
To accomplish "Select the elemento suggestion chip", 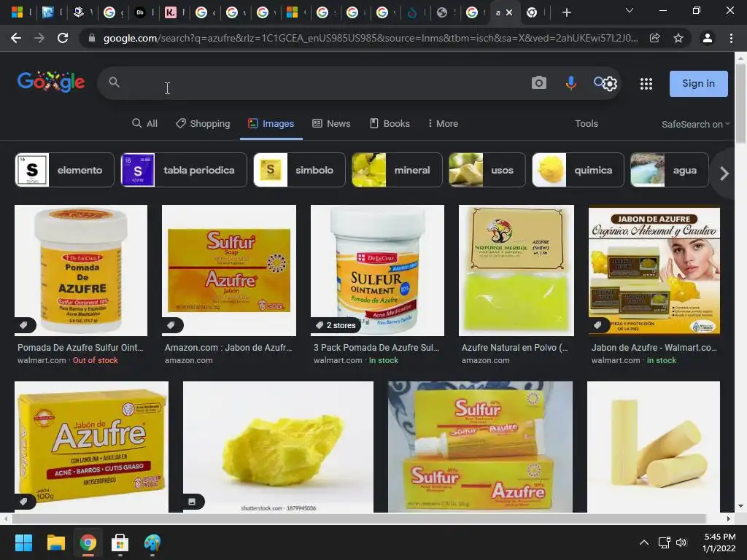I will pos(64,170).
